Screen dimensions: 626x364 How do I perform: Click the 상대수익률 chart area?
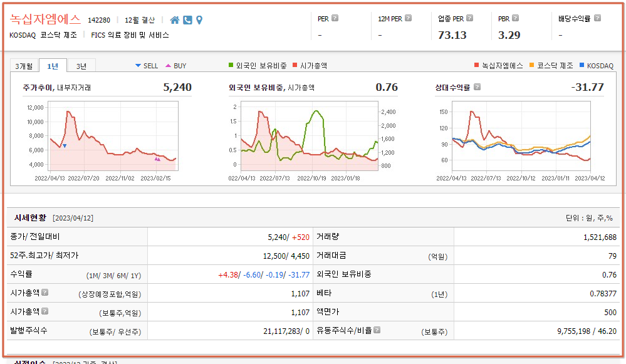(x=521, y=136)
